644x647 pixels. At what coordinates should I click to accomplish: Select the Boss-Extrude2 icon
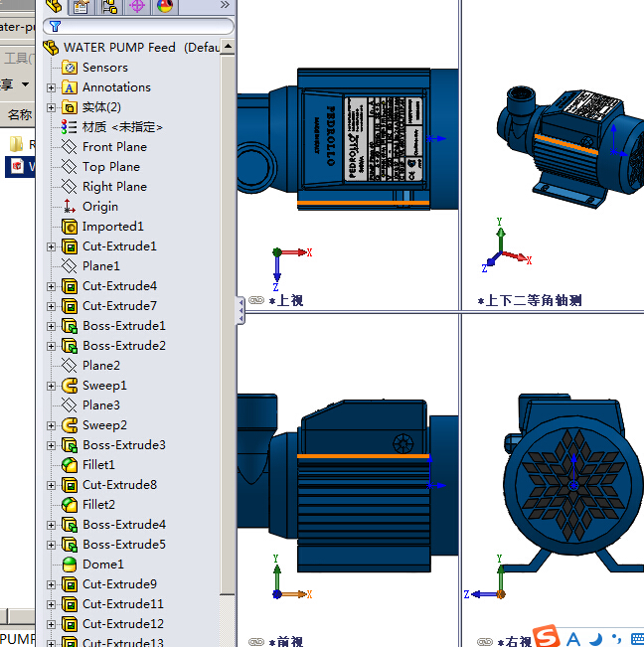click(x=69, y=346)
